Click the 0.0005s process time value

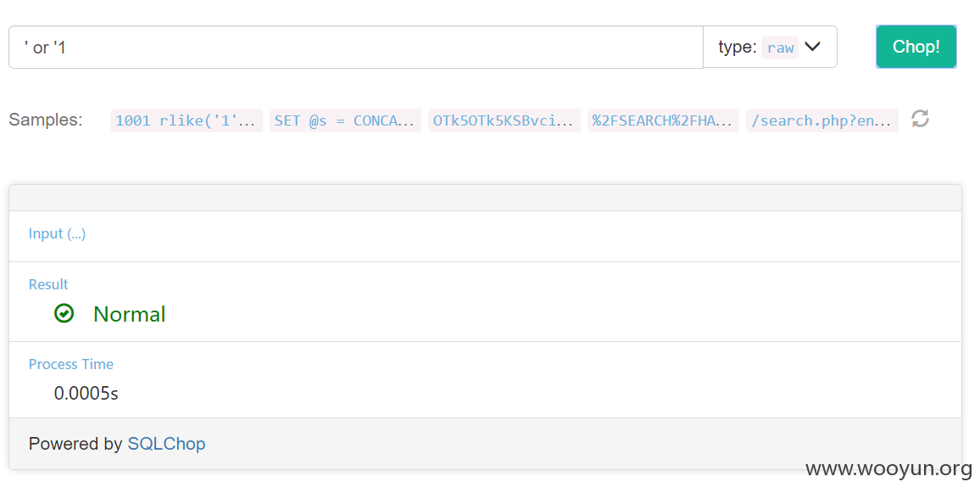pos(86,393)
